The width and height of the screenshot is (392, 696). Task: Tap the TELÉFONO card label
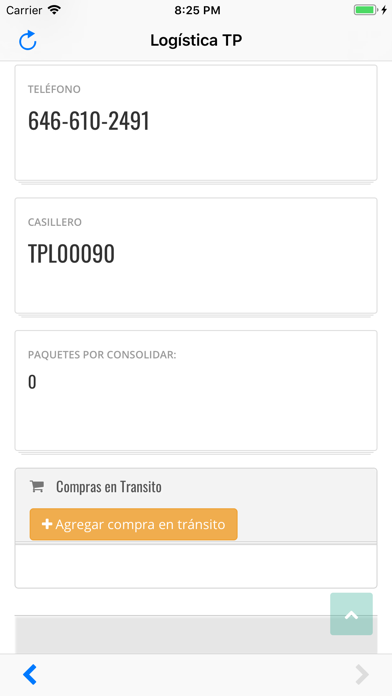tap(54, 89)
